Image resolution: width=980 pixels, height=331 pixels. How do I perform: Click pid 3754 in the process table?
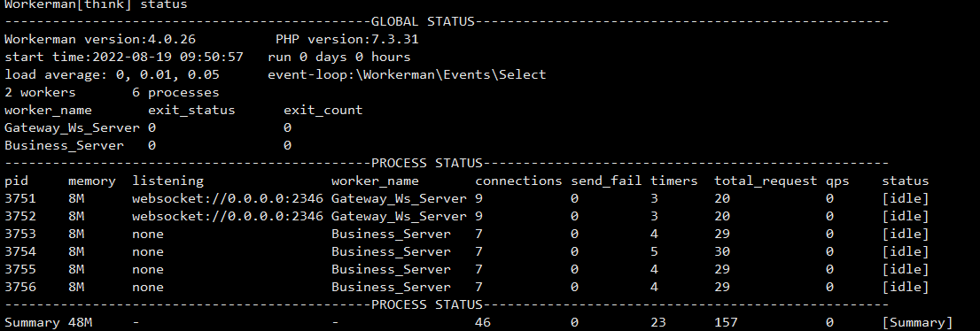[20, 251]
